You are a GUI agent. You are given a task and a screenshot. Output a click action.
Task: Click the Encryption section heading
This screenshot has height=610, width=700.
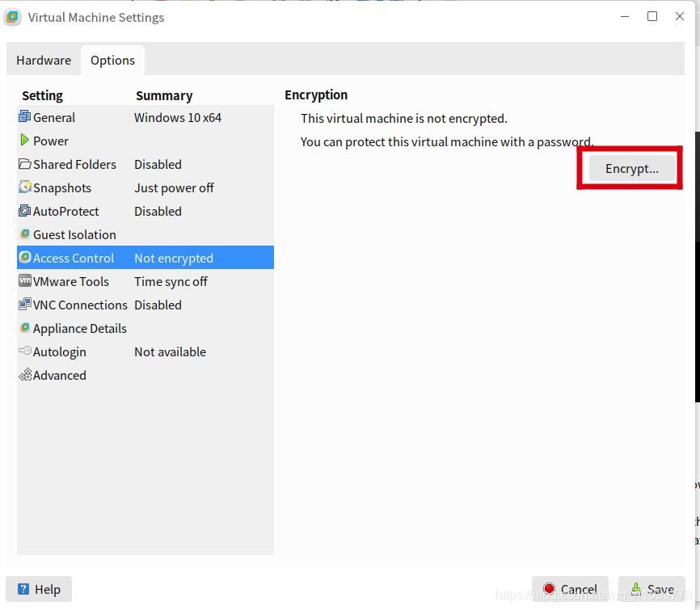(x=316, y=95)
